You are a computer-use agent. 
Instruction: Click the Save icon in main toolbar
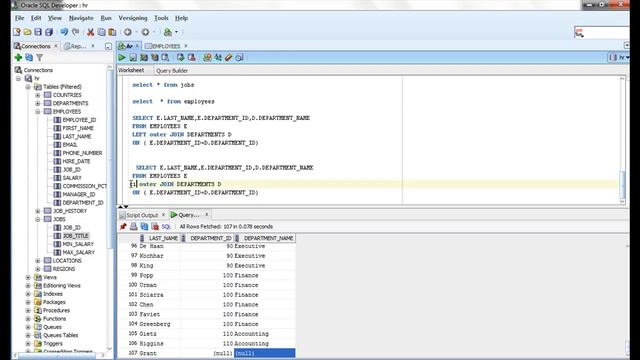click(x=38, y=32)
